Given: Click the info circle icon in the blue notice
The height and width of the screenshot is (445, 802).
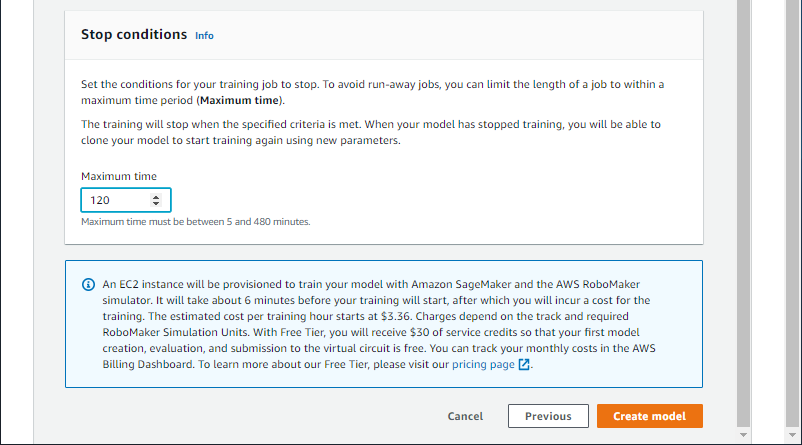Looking at the screenshot, I should [87, 284].
